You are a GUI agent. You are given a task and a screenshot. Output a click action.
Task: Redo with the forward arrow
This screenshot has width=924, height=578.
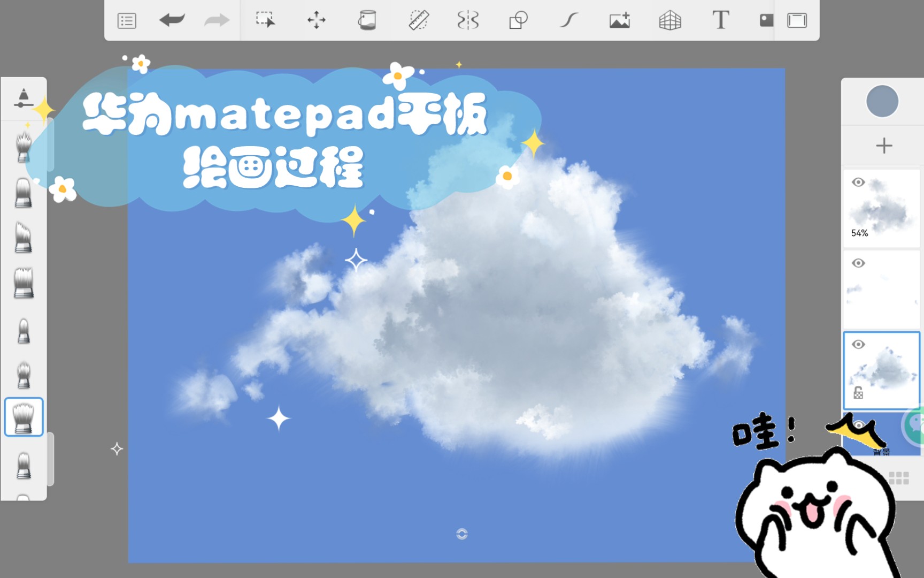(x=217, y=20)
